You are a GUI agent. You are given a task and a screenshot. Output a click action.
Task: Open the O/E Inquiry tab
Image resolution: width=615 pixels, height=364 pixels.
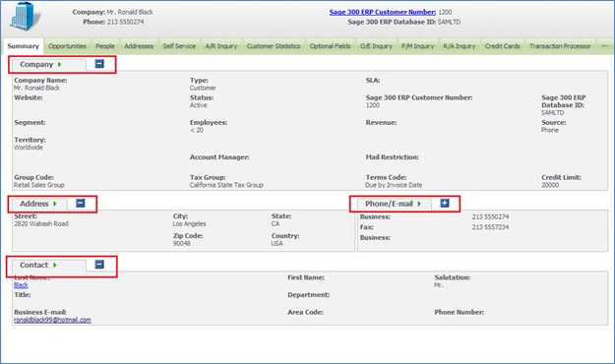coord(376,46)
